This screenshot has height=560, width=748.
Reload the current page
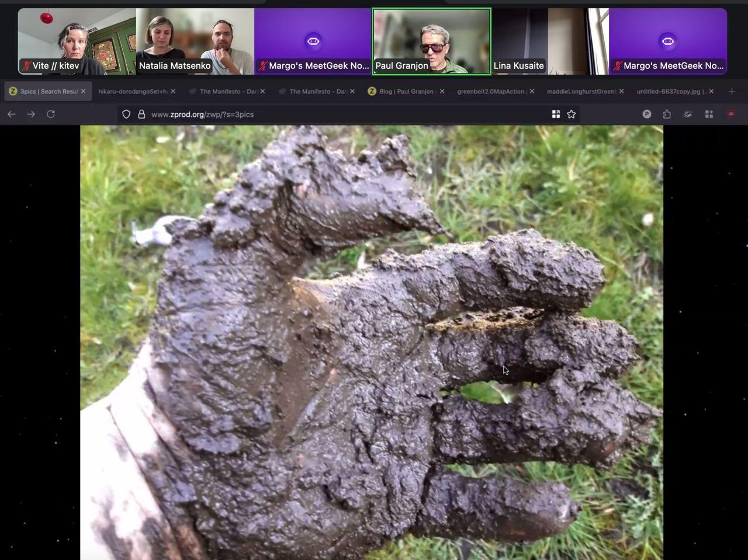51,114
